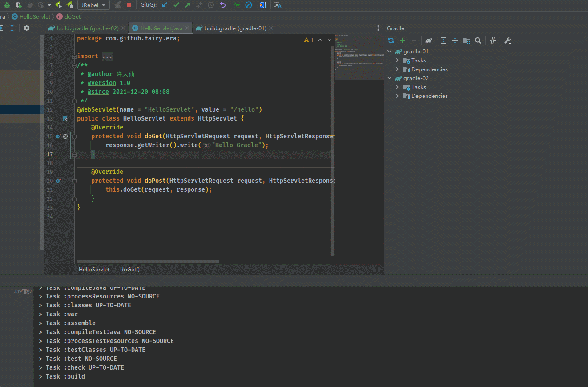Jump to next highlighted problem arrow
The image size is (588, 387).
(x=330, y=40)
